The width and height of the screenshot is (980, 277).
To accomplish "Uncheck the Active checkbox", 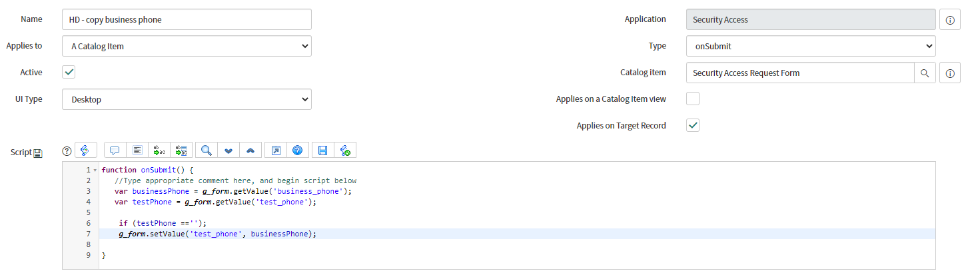I will coord(69,72).
